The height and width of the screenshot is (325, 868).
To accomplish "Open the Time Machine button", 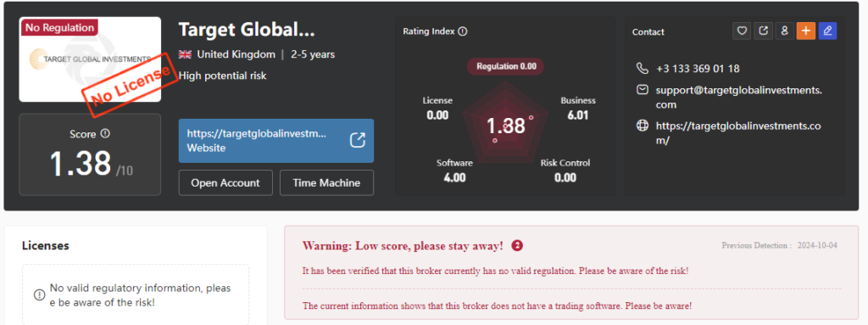I will 326,182.
